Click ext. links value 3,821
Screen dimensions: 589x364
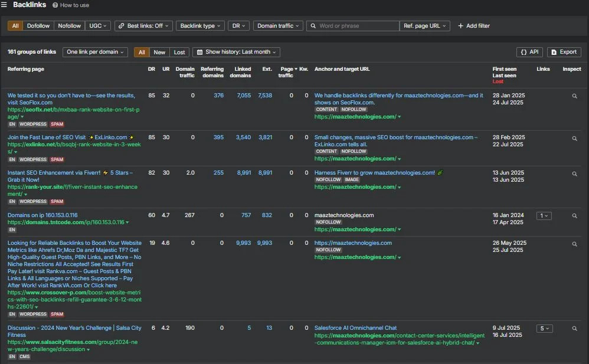[265, 137]
